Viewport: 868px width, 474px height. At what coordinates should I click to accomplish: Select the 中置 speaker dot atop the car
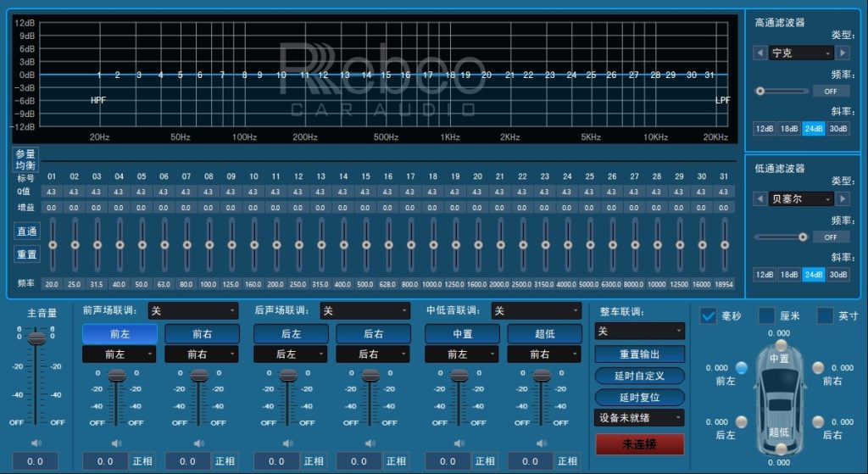(781, 345)
